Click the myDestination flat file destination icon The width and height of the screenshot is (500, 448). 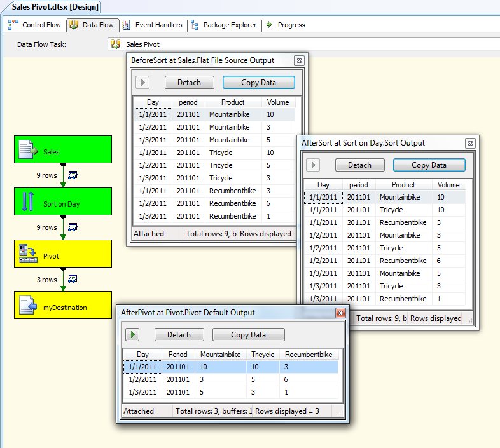tap(28, 305)
